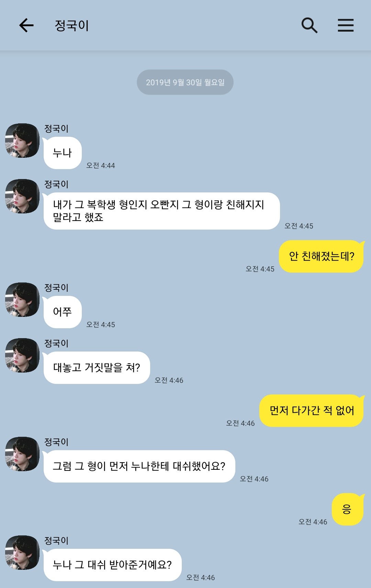Viewport: 371px width, 588px height.
Task: Tap the yellow 응 reply bubble
Action: point(347,509)
